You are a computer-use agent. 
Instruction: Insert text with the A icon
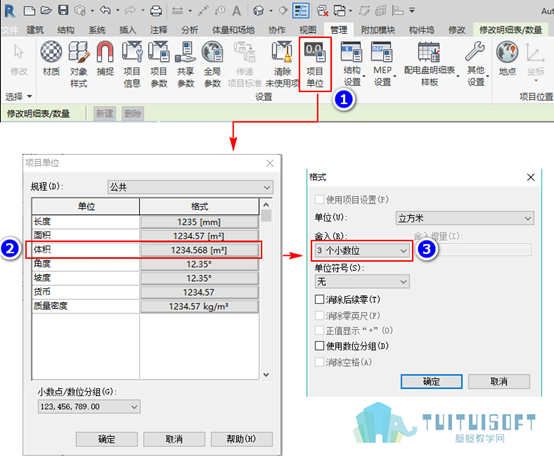236,11
